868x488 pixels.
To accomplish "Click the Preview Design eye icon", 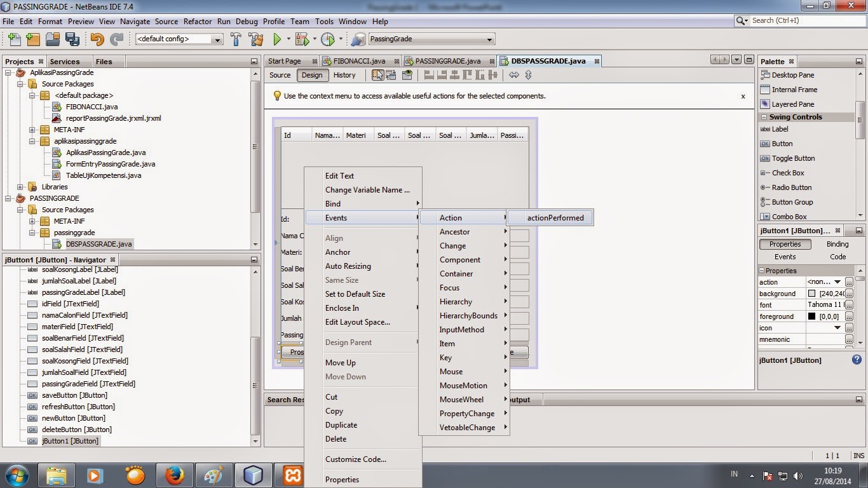I will point(407,75).
